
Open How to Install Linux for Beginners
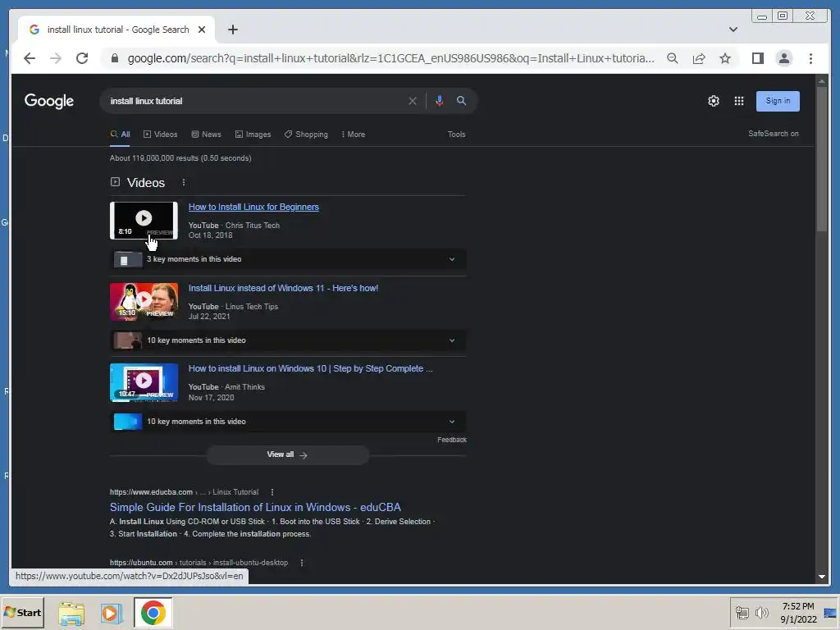click(253, 207)
